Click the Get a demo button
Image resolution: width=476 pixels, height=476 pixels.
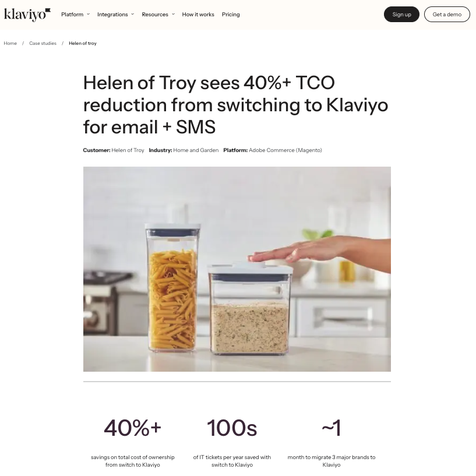(x=447, y=14)
